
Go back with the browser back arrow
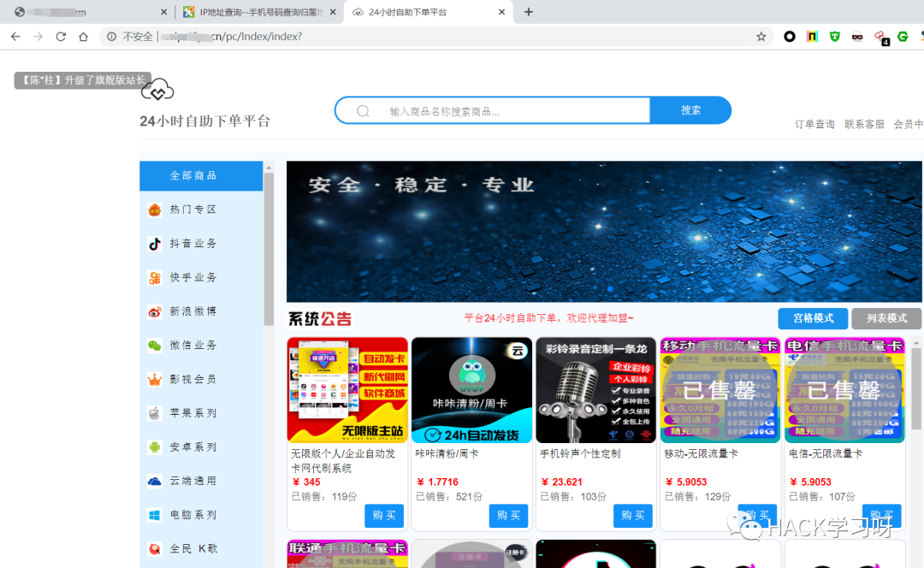[x=15, y=37]
